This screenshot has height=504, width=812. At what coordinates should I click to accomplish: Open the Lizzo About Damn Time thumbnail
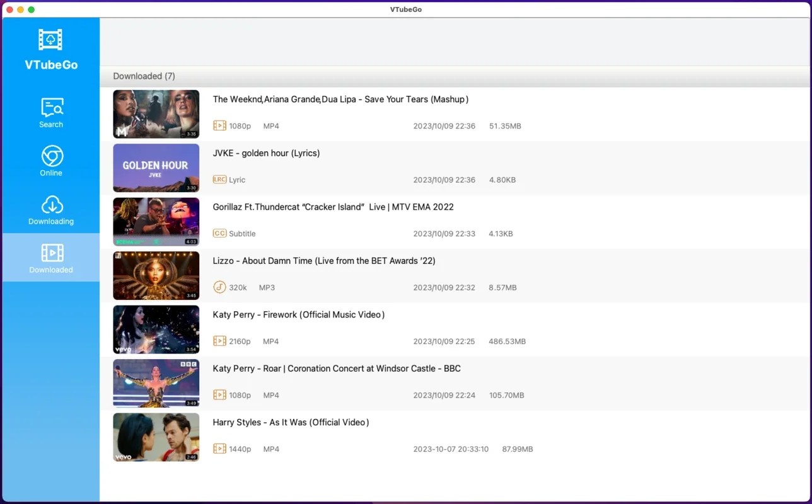pyautogui.click(x=156, y=276)
